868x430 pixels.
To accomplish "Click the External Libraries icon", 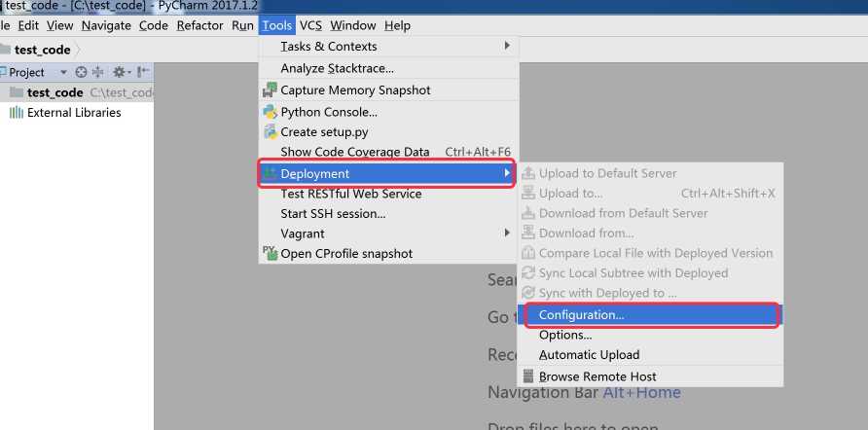I will [x=17, y=113].
